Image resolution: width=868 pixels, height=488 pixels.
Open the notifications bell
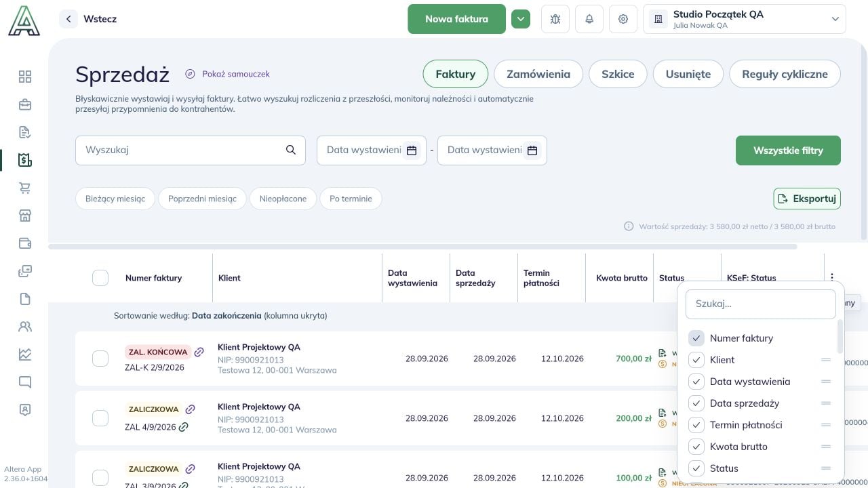[589, 19]
